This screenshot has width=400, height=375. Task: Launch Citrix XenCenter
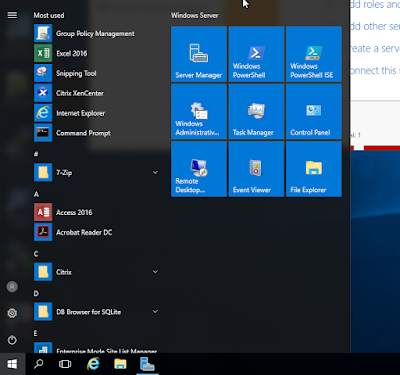pos(97,93)
